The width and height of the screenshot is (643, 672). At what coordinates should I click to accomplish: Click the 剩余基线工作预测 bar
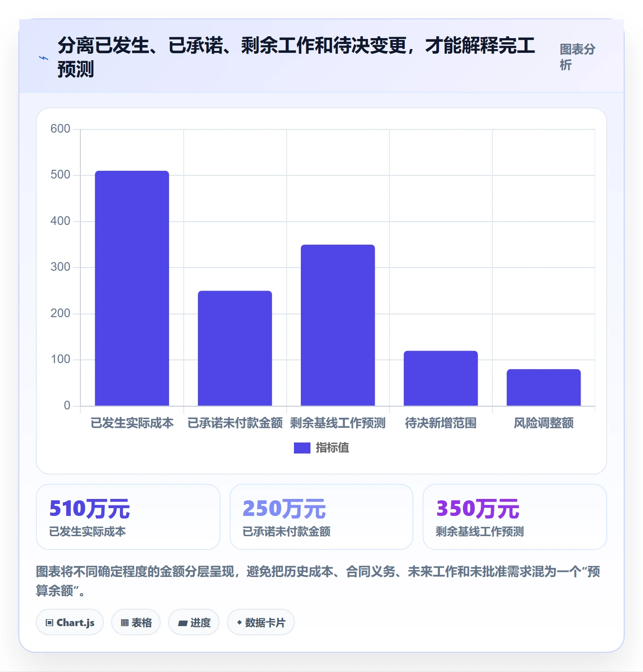pyautogui.click(x=338, y=325)
